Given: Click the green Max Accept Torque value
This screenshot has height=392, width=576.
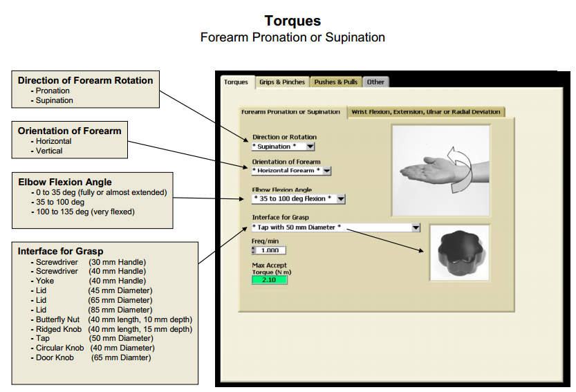Looking at the screenshot, I should click(269, 280).
